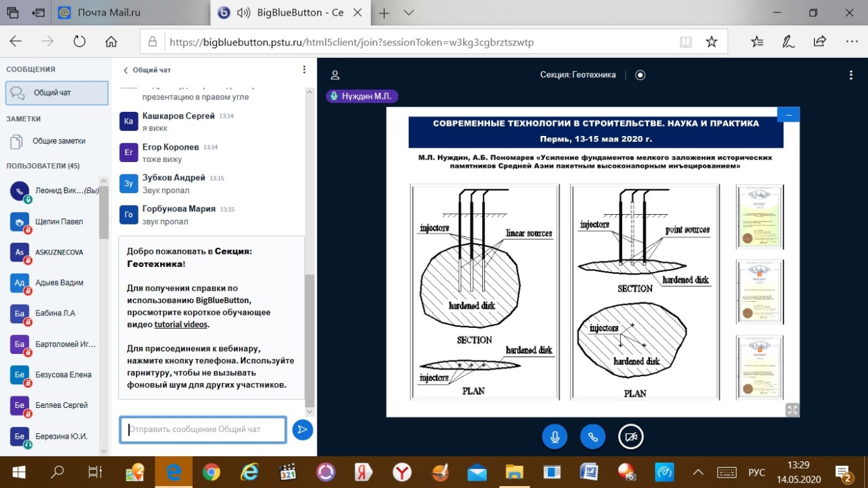
Task: Click the address bar URL
Action: (x=351, y=42)
